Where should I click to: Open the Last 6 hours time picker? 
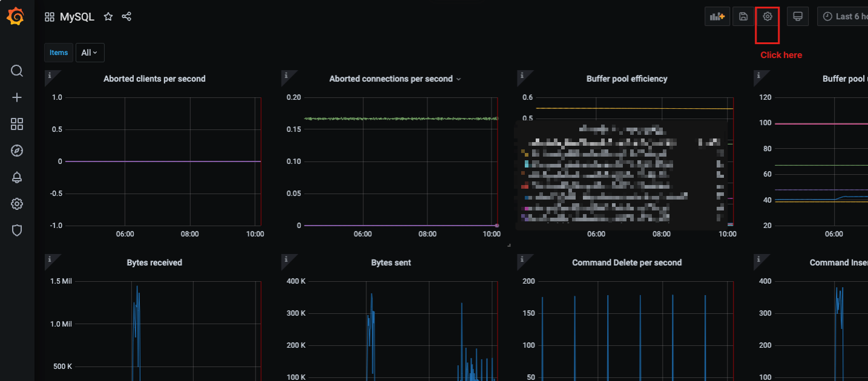[x=844, y=17]
